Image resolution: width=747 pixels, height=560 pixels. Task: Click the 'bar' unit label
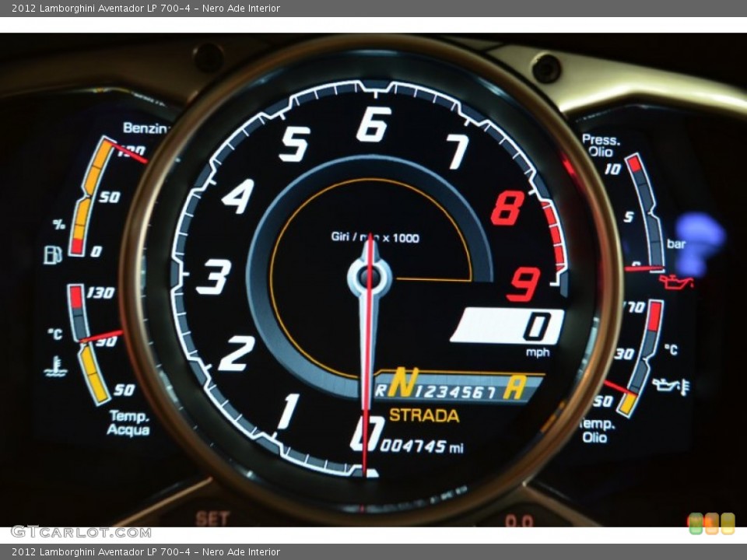pos(676,244)
